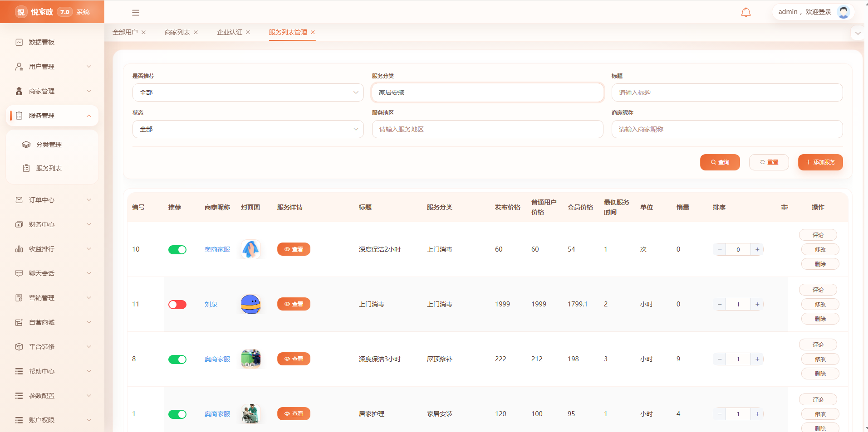Enable recommend toggle for 刘泉 row
The width and height of the screenshot is (868, 432).
click(x=177, y=305)
